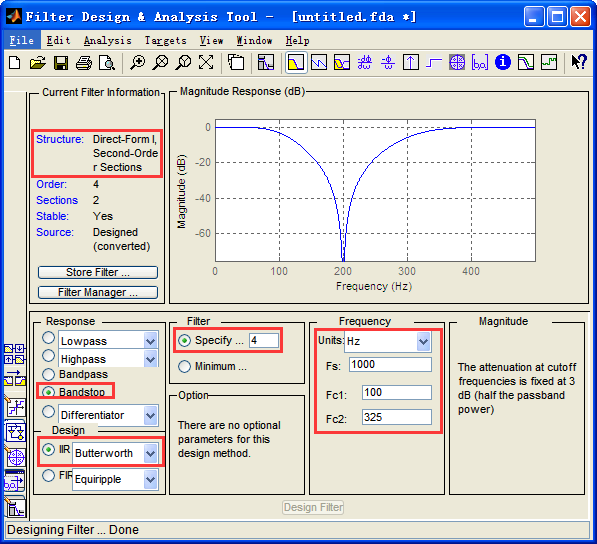Click the filter order input field
The height and width of the screenshot is (544, 597).
point(263,340)
